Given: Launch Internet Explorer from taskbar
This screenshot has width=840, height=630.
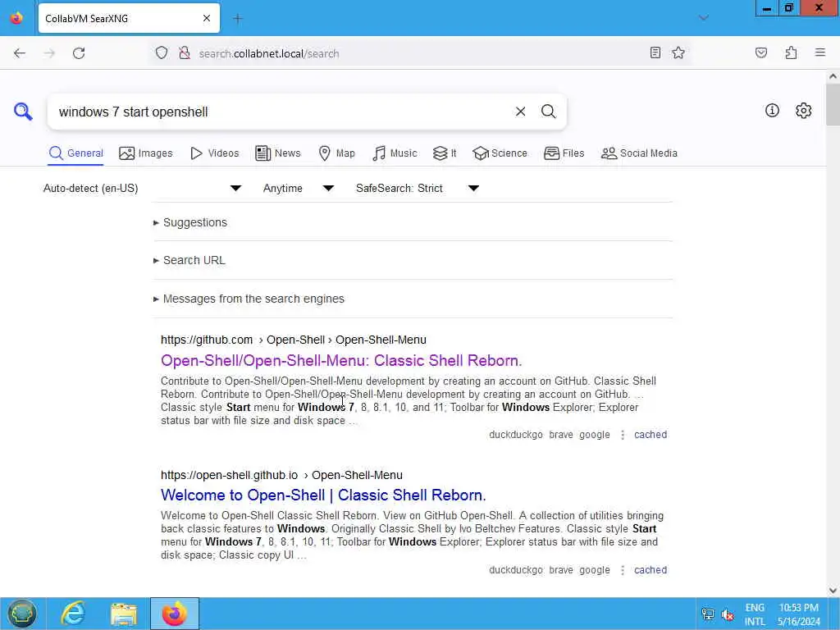Looking at the screenshot, I should click(73, 614).
